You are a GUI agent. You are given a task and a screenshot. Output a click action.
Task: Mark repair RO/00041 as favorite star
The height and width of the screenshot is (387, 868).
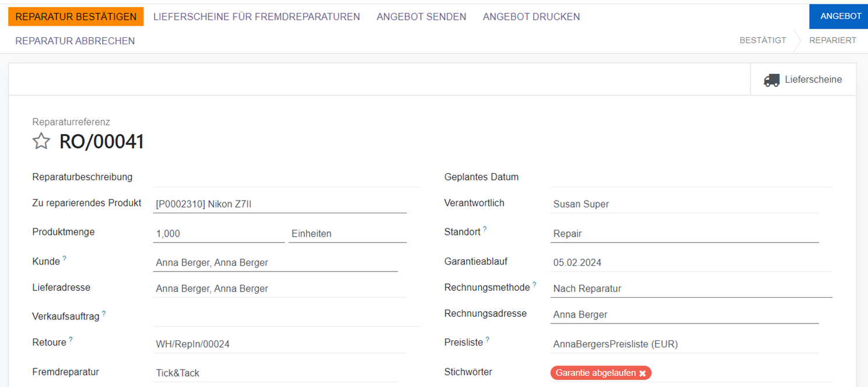[41, 142]
